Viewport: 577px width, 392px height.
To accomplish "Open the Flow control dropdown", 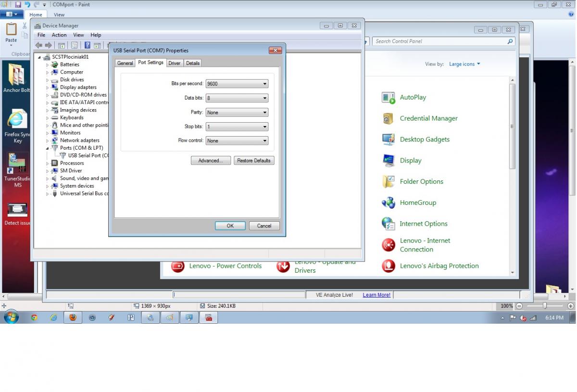I will point(237,141).
